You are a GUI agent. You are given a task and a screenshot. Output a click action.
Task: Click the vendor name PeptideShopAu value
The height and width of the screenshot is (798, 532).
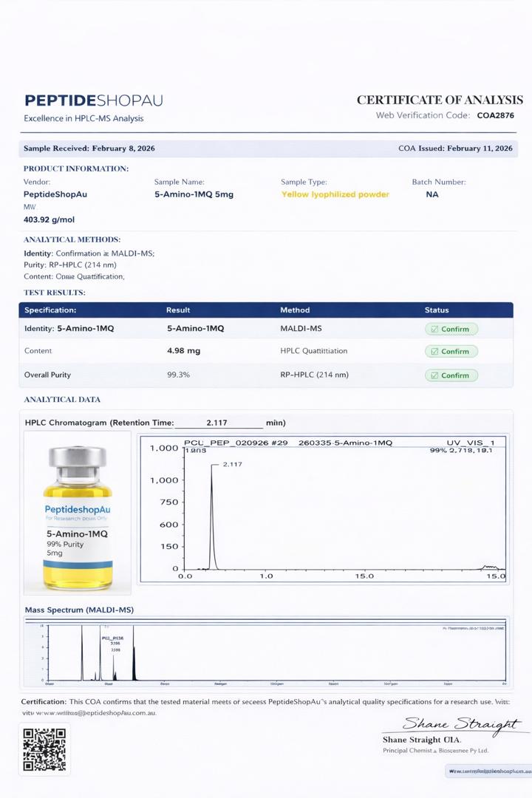(55, 194)
